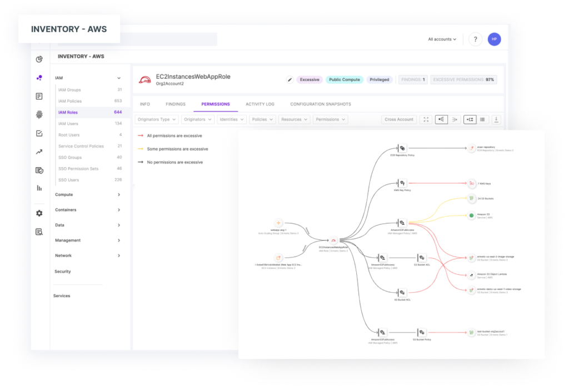569x392 pixels.
Task: Click the Web App EC2 instance node
Action: (278, 258)
